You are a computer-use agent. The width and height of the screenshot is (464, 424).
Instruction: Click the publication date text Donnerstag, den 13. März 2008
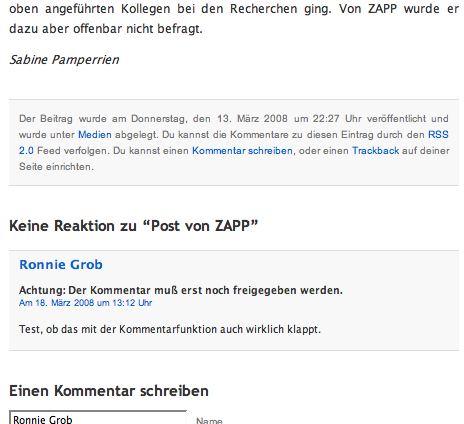(x=209, y=119)
